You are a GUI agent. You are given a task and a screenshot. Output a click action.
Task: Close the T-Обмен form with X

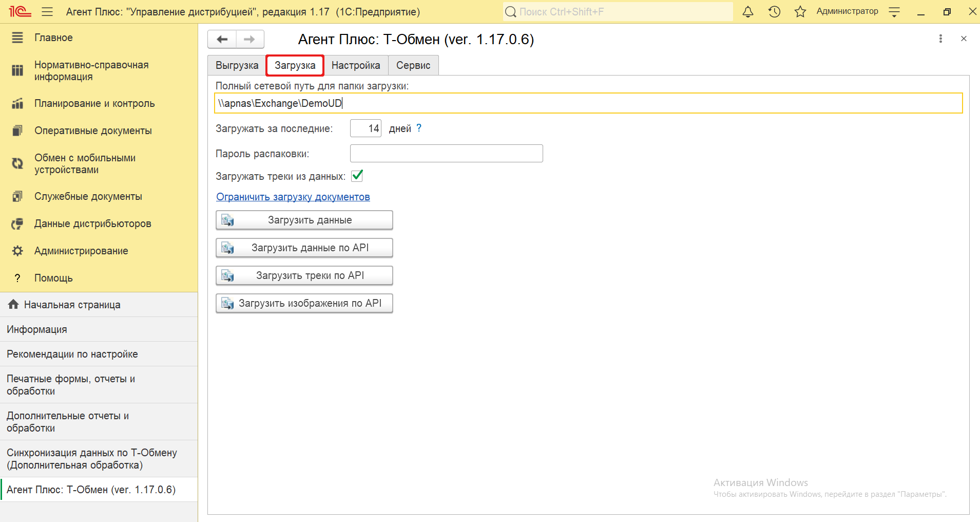pos(964,39)
